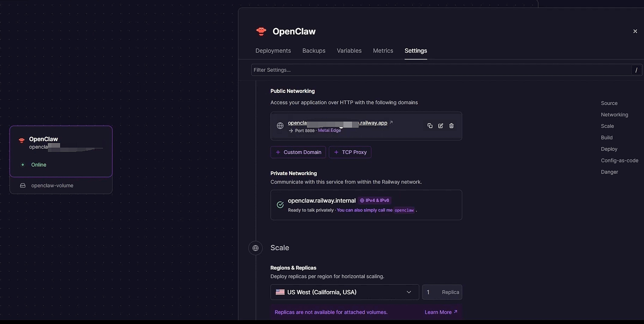Add a Custom Domain
Screen dimensions: 644x324
(298, 152)
